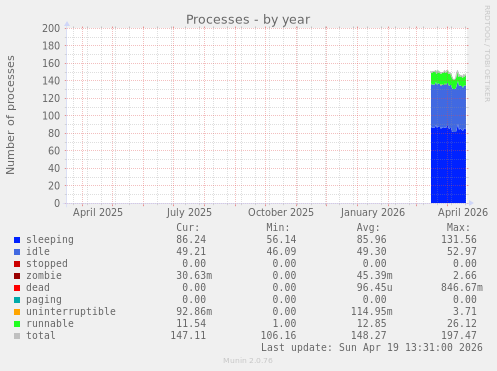Click idle current value 49.21
This screenshot has height=371, width=497.
point(191,251)
